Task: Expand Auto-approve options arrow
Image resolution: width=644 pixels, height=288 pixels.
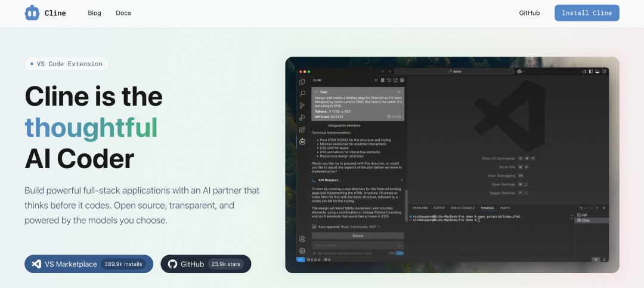Action: click(x=379, y=227)
